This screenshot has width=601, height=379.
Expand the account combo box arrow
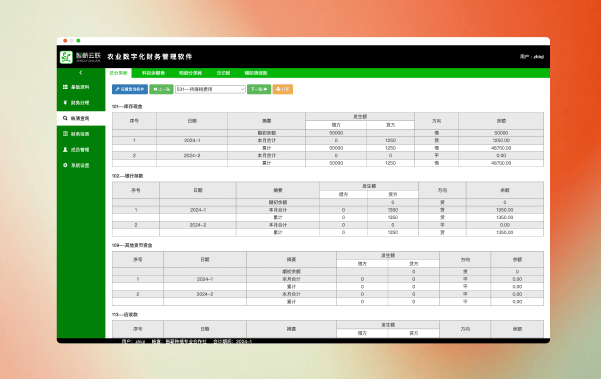pyautogui.click(x=242, y=89)
